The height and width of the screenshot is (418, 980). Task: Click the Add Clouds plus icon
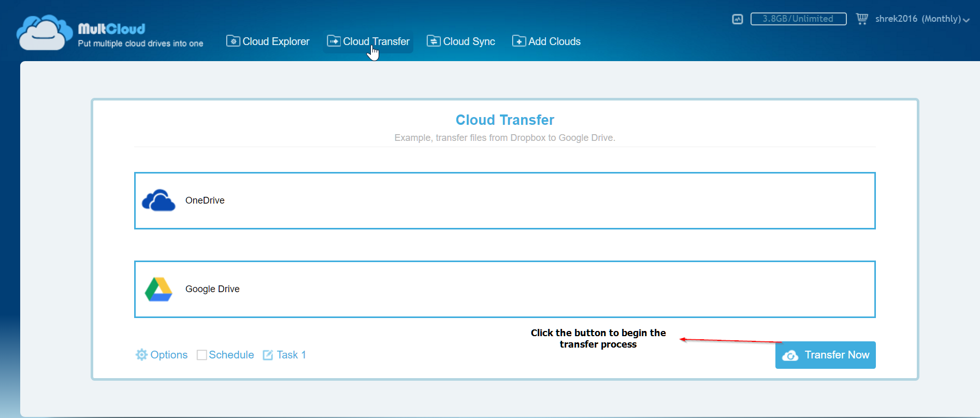519,41
